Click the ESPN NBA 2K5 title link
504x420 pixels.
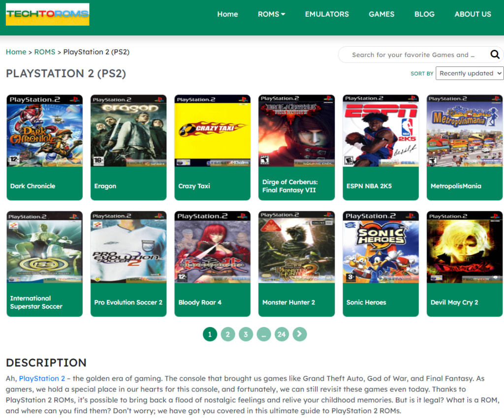pos(369,186)
